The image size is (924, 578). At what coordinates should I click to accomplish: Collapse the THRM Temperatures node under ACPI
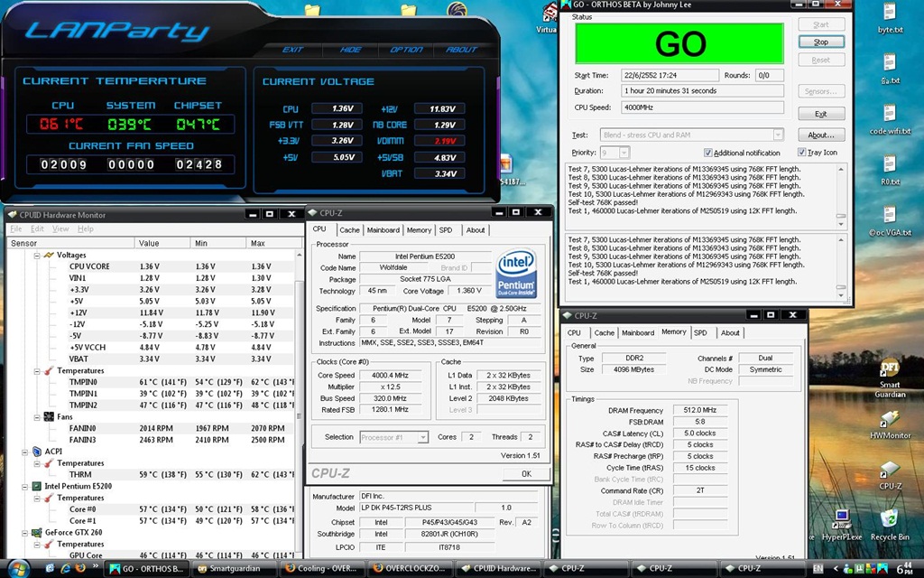(36, 463)
